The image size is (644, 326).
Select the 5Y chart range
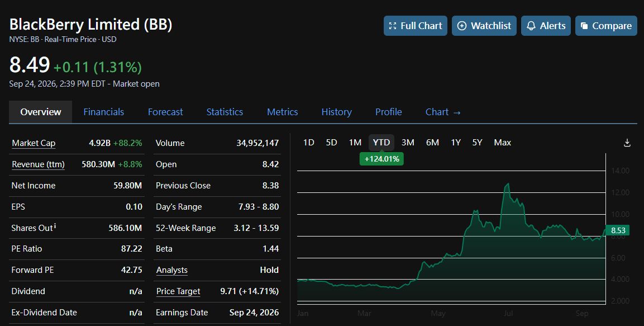pos(477,142)
